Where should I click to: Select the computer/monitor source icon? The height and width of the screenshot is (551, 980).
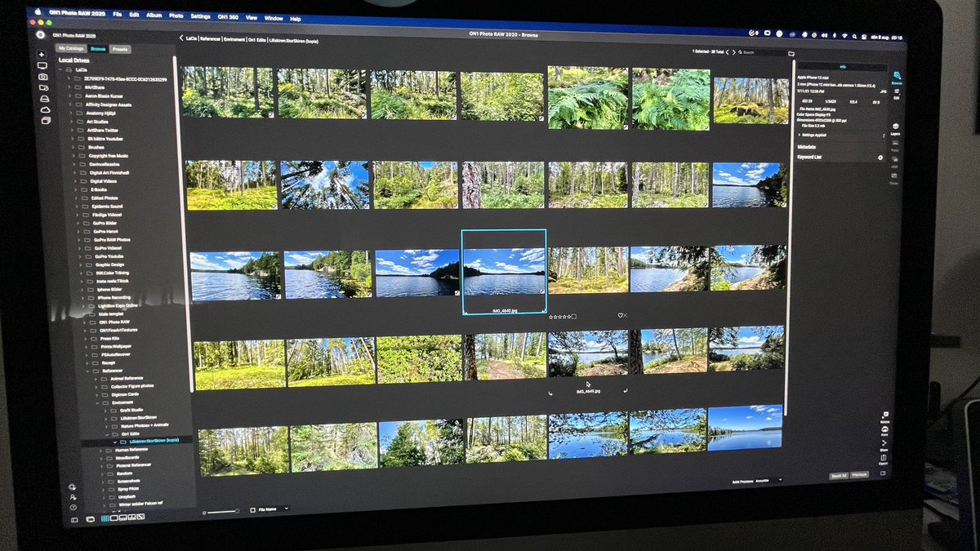pos(42,65)
